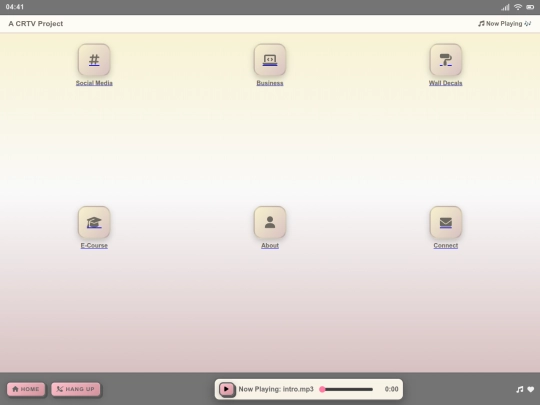Click the Now Playing header label
This screenshot has height=405, width=540.
point(504,23)
